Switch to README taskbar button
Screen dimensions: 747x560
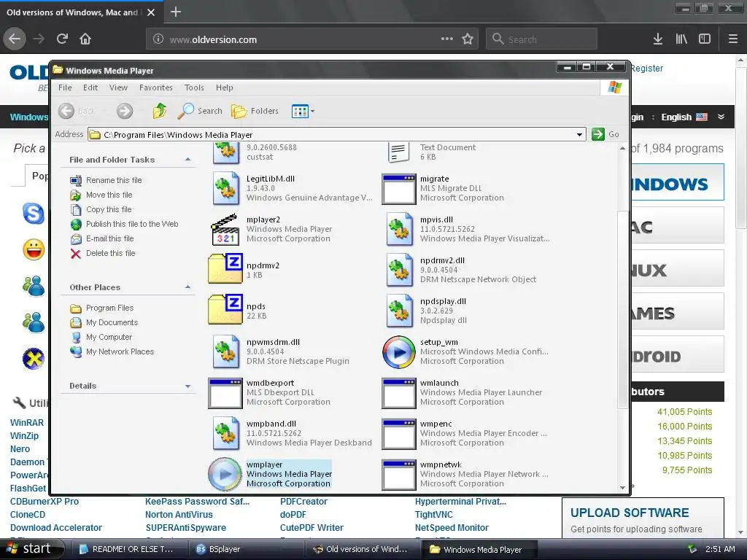click(128, 550)
